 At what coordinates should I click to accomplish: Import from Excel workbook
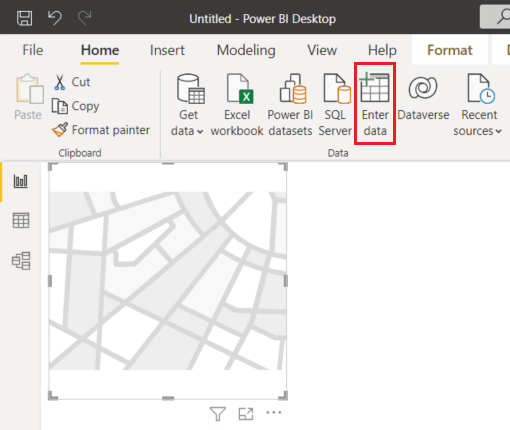click(237, 105)
